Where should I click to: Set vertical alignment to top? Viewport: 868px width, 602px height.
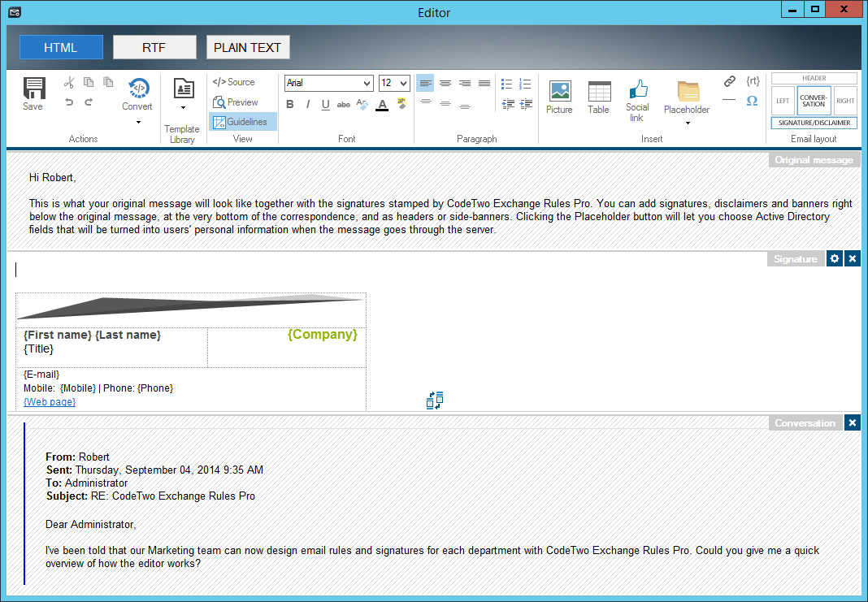tap(426, 102)
